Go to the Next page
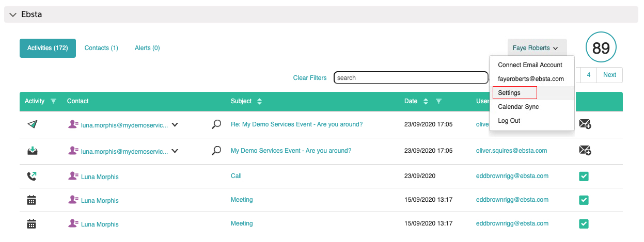 point(609,75)
